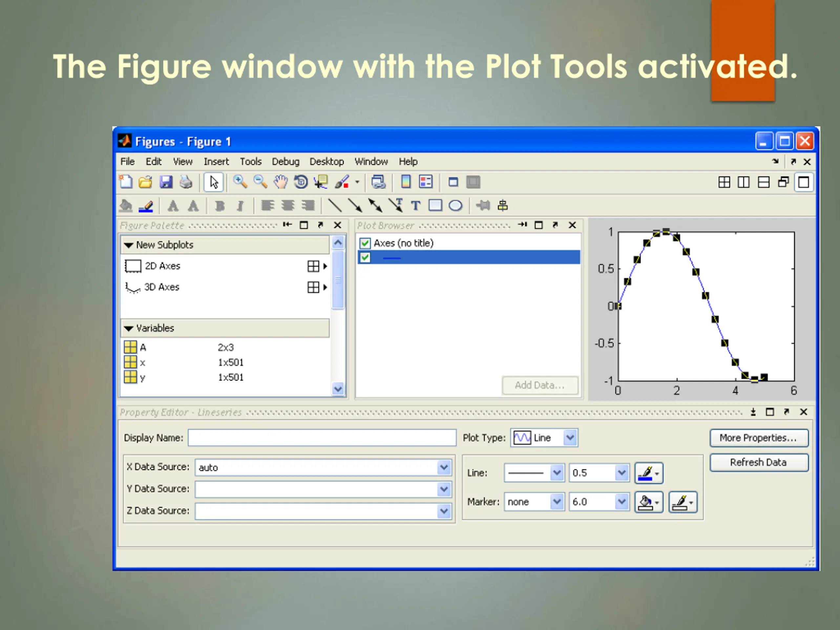Screen dimensions: 840x630
Task: Click the Refresh Data button
Action: click(759, 463)
